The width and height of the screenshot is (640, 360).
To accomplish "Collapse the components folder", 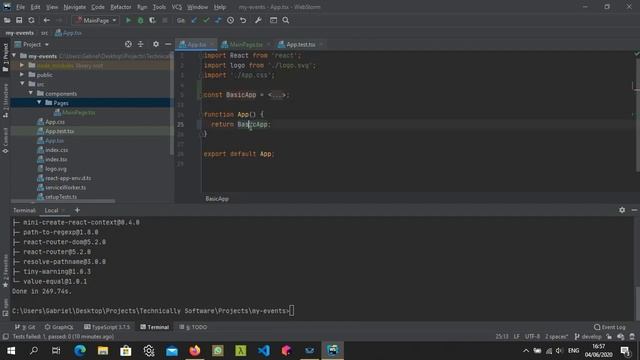I will click(x=31, y=93).
